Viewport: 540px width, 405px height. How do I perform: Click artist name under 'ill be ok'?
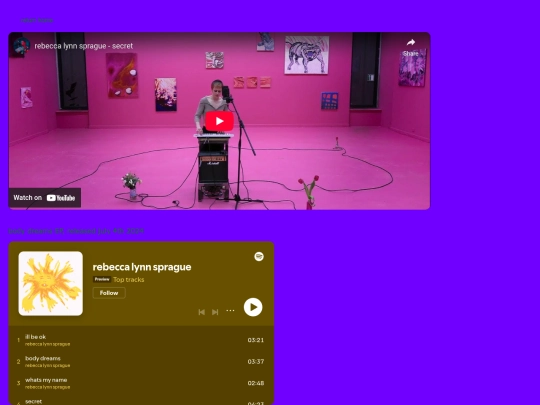tap(48, 344)
